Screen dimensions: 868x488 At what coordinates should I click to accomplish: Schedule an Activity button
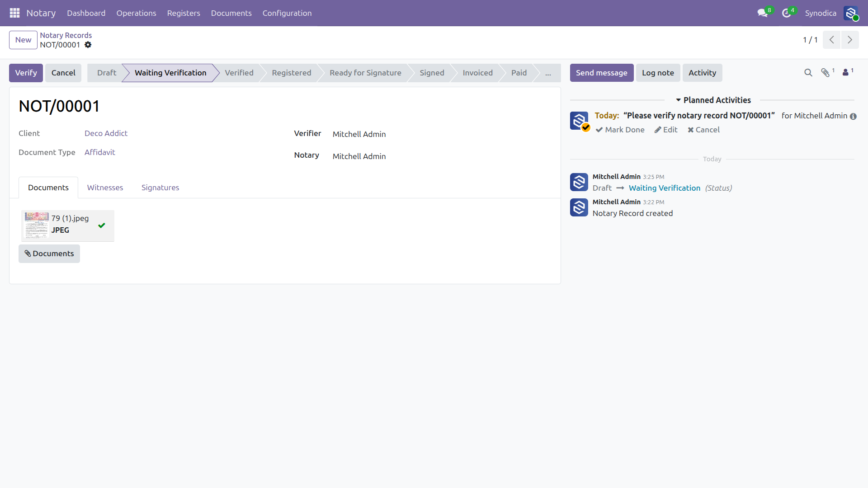pos(702,73)
